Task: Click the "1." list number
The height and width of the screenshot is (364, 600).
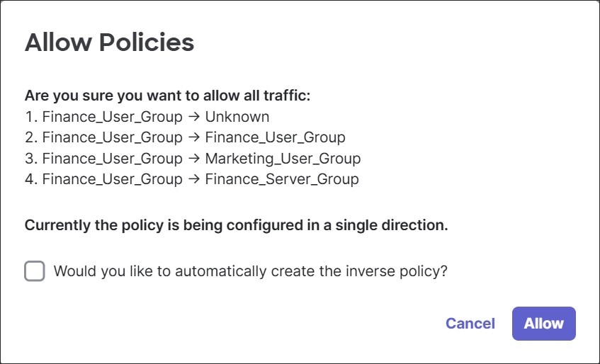Action: click(31, 117)
